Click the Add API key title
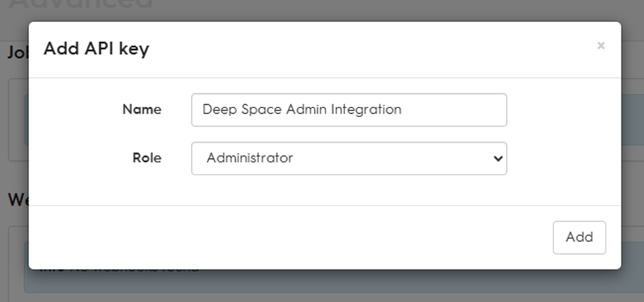 (97, 49)
